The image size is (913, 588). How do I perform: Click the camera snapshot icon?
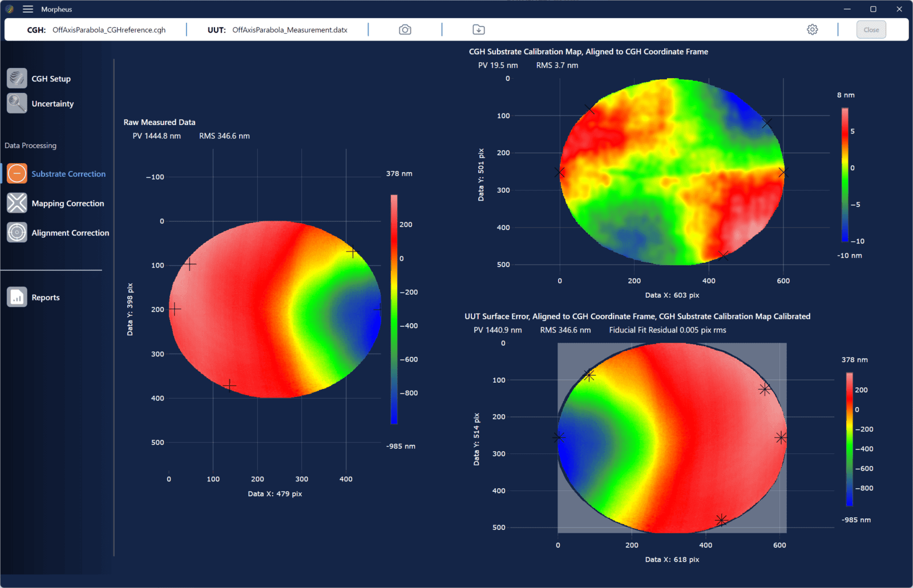click(405, 30)
